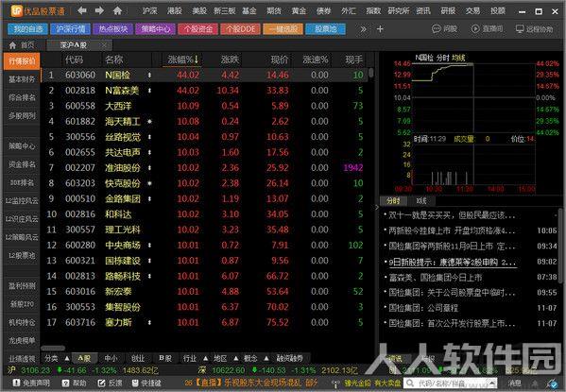Open 直播间 live room

[x=487, y=29]
